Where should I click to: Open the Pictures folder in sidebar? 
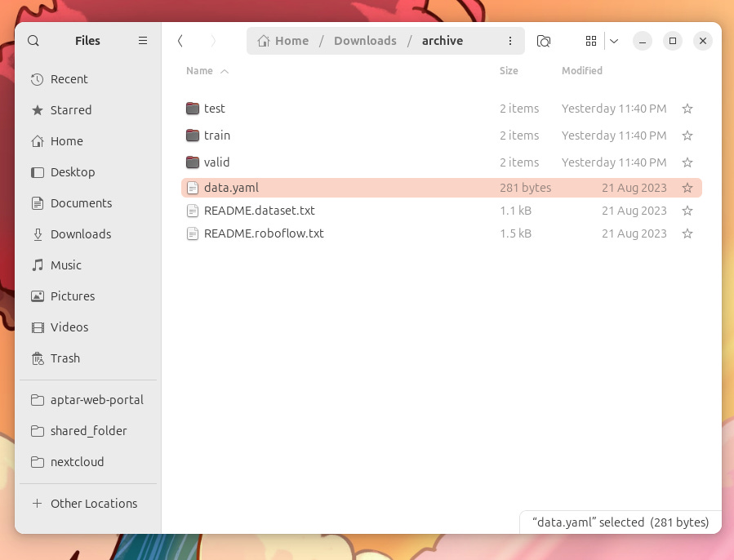pos(73,296)
